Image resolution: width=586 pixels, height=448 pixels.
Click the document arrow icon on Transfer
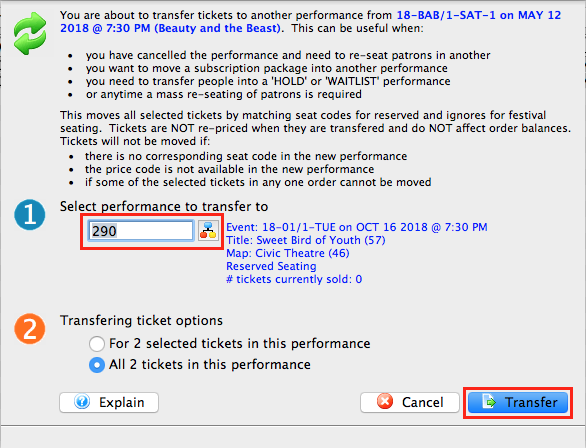[x=489, y=402]
